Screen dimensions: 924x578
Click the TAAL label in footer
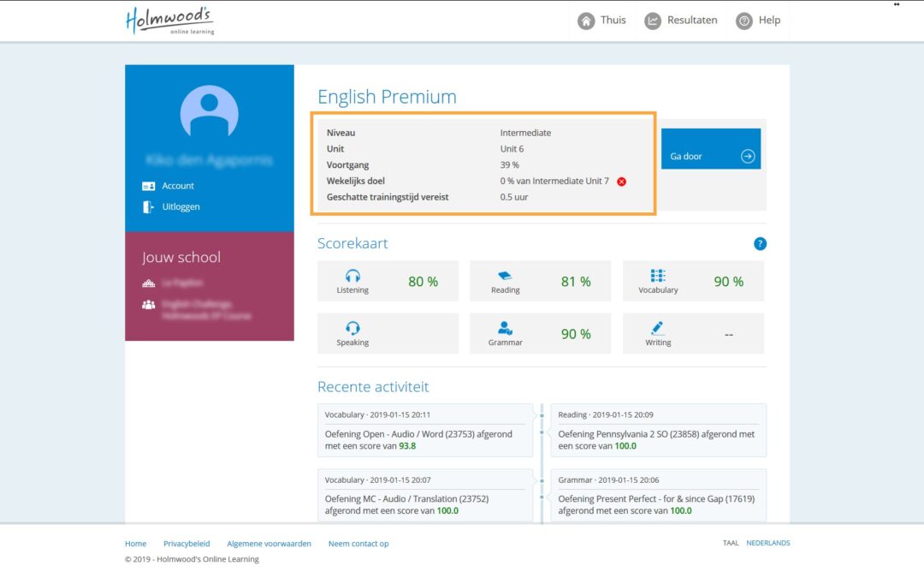click(x=731, y=543)
